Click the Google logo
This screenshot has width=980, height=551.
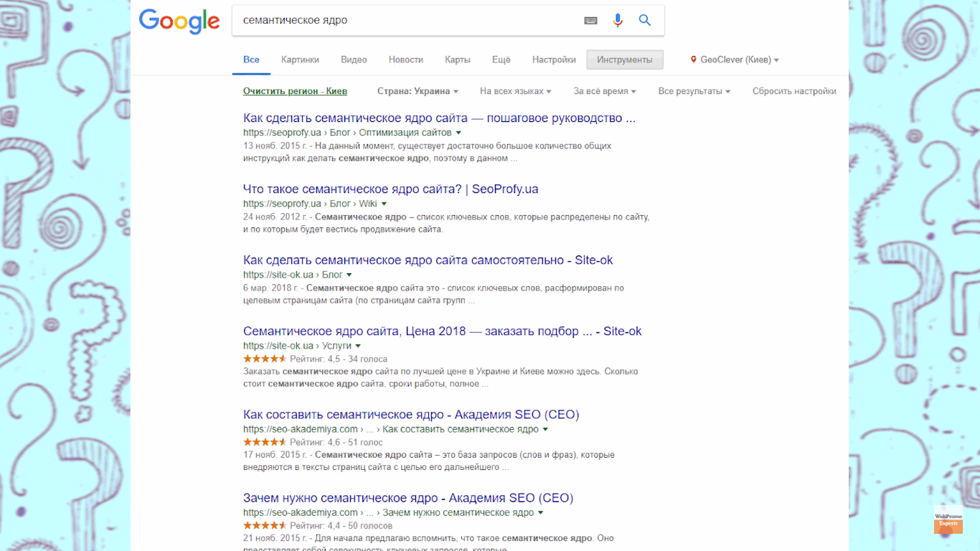click(179, 21)
